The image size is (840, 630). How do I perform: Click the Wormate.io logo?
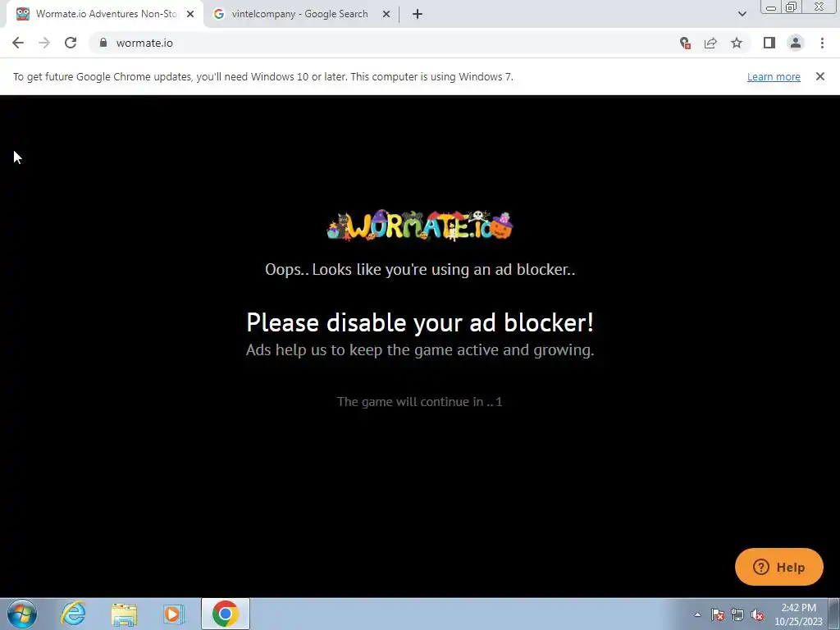click(x=420, y=226)
